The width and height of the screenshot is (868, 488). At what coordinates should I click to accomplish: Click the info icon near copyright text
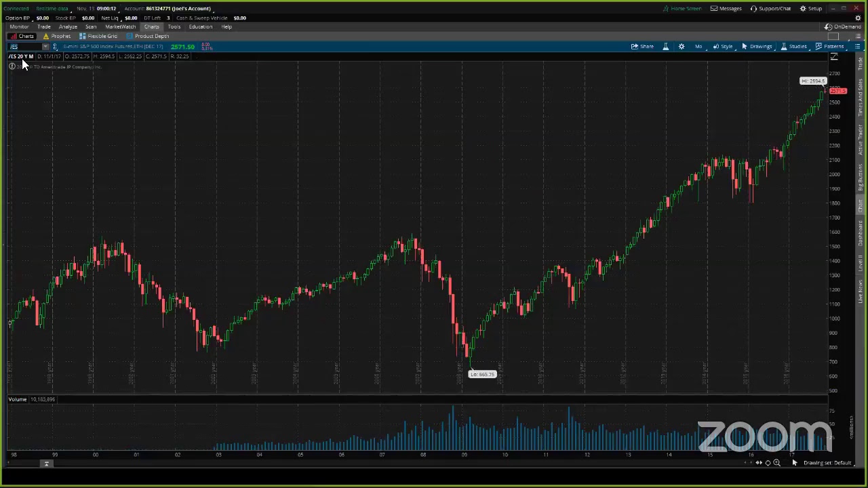(x=12, y=66)
